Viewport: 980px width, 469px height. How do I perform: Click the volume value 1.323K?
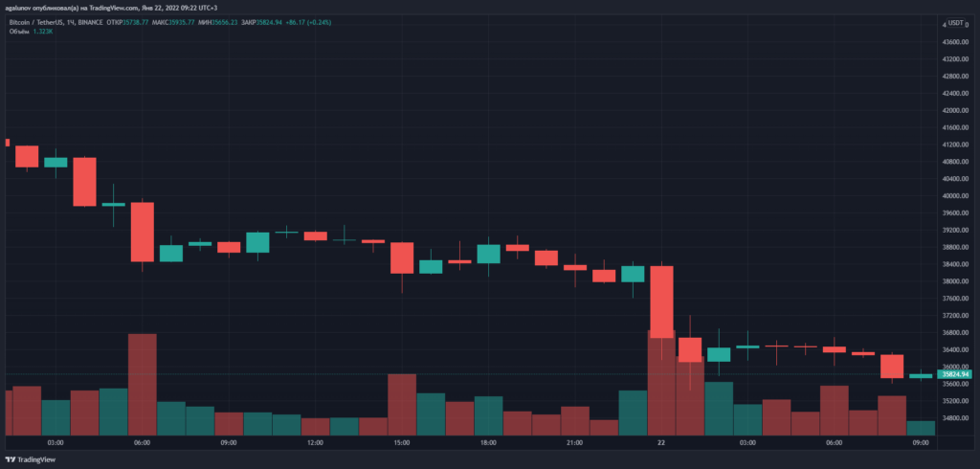[x=43, y=31]
